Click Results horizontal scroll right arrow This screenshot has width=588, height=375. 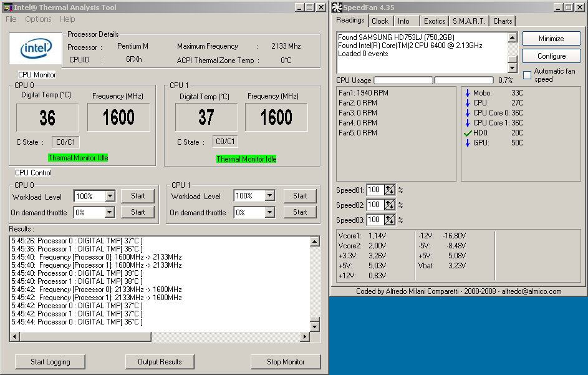click(x=305, y=337)
